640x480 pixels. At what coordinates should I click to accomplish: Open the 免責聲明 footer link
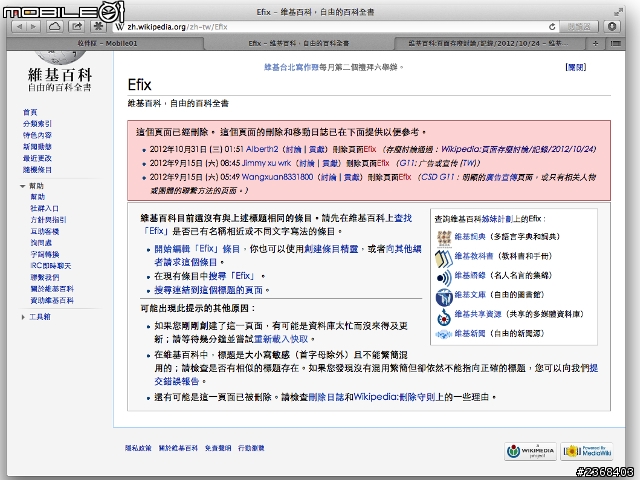(218, 448)
